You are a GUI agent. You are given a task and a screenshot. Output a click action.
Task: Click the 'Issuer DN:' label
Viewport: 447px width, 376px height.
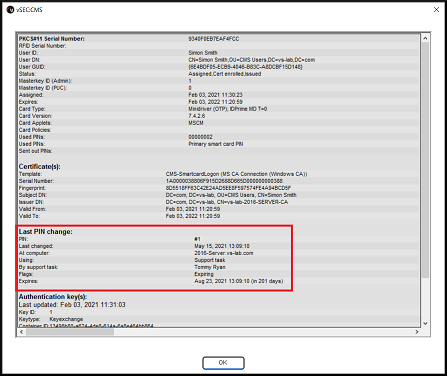[x=31, y=202]
